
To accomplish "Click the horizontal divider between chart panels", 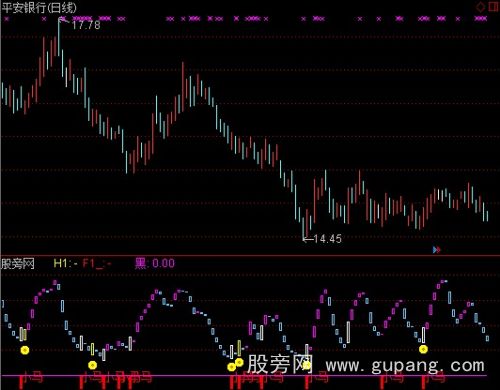I will pos(250,256).
